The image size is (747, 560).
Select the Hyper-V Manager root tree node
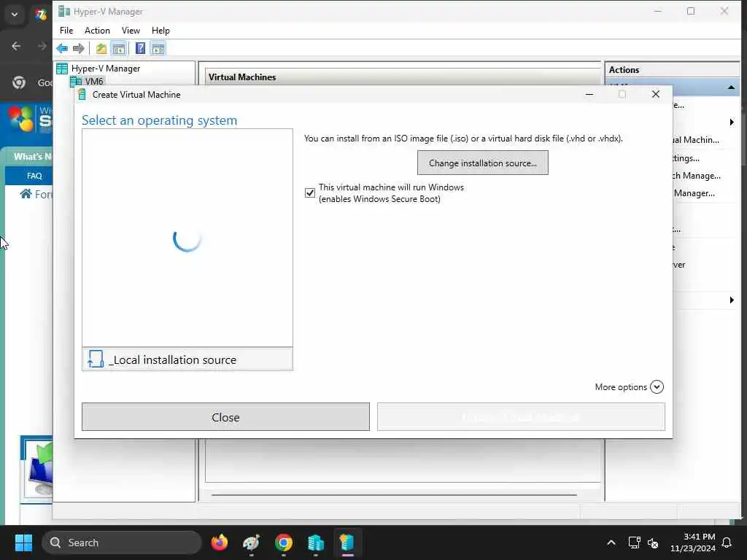105,69
